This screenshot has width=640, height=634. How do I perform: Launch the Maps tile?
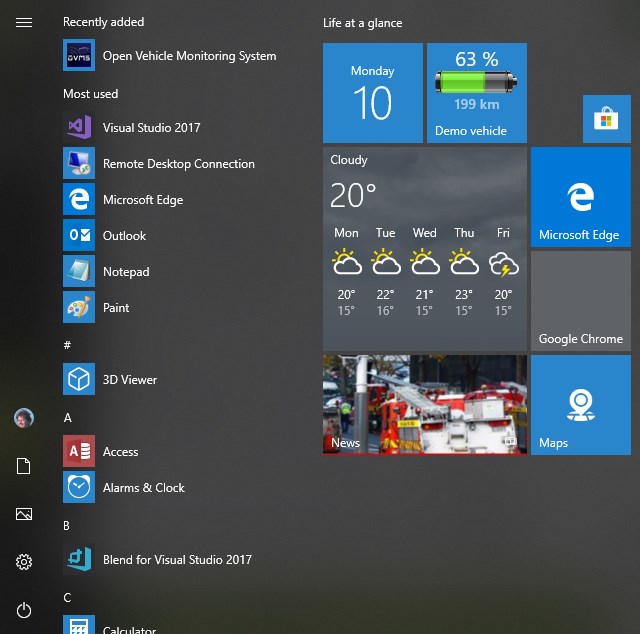coord(581,405)
